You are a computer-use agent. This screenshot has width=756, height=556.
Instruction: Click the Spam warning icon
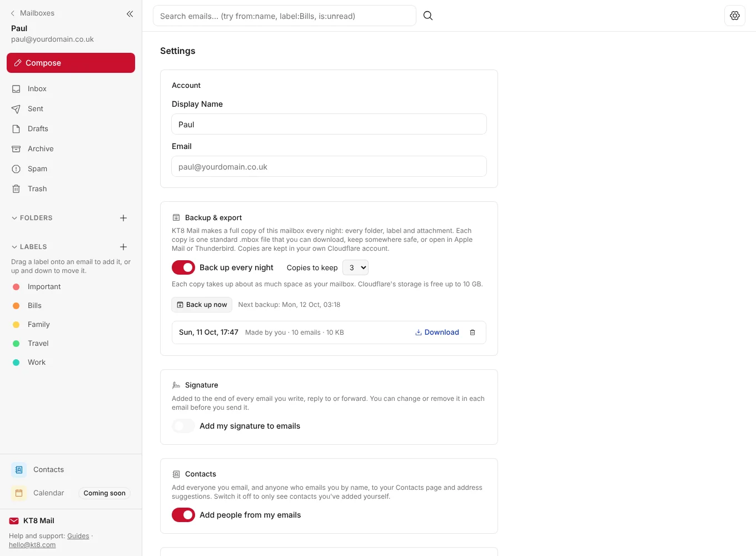point(16,169)
